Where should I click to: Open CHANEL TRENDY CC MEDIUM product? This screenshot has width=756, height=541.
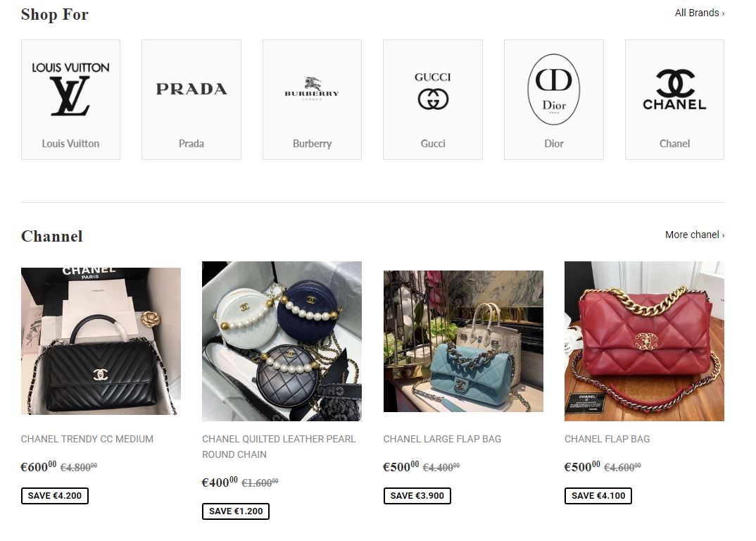click(x=101, y=341)
